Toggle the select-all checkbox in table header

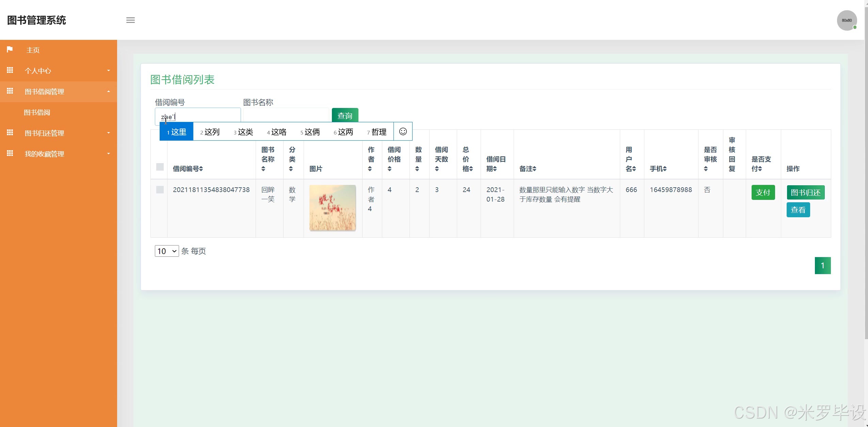[x=160, y=167]
